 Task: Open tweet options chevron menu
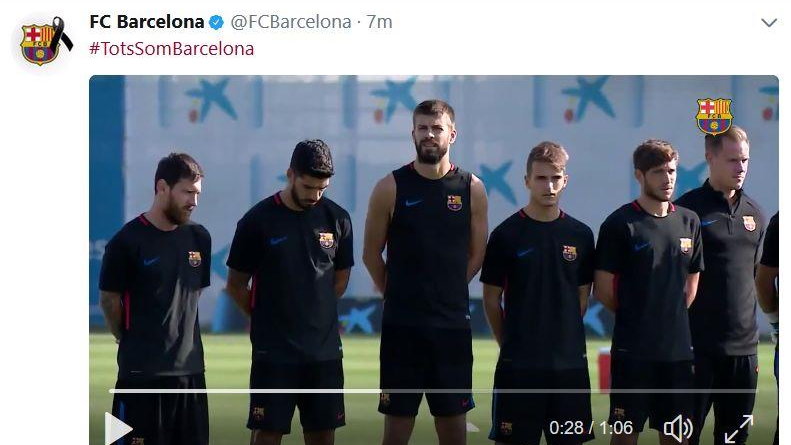coord(769,23)
